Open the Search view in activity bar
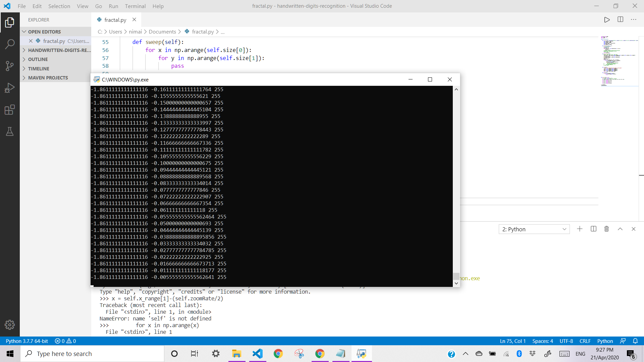 pyautogui.click(x=10, y=44)
